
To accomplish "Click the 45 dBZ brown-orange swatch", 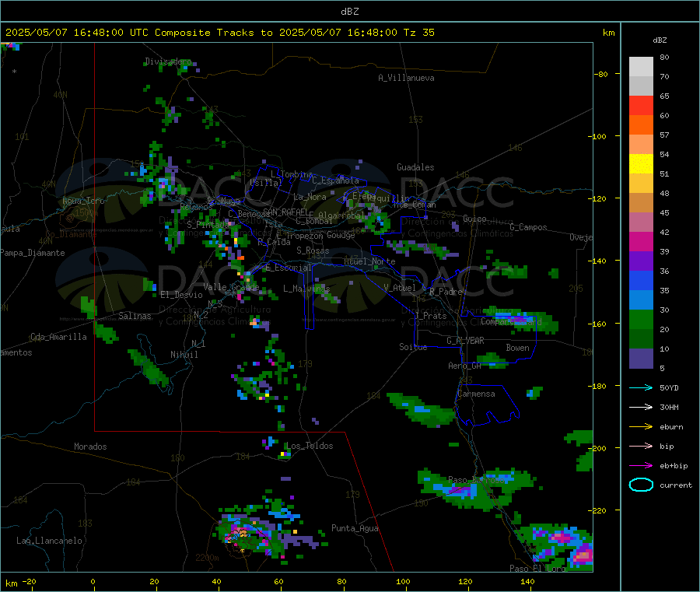I will pyautogui.click(x=641, y=203).
